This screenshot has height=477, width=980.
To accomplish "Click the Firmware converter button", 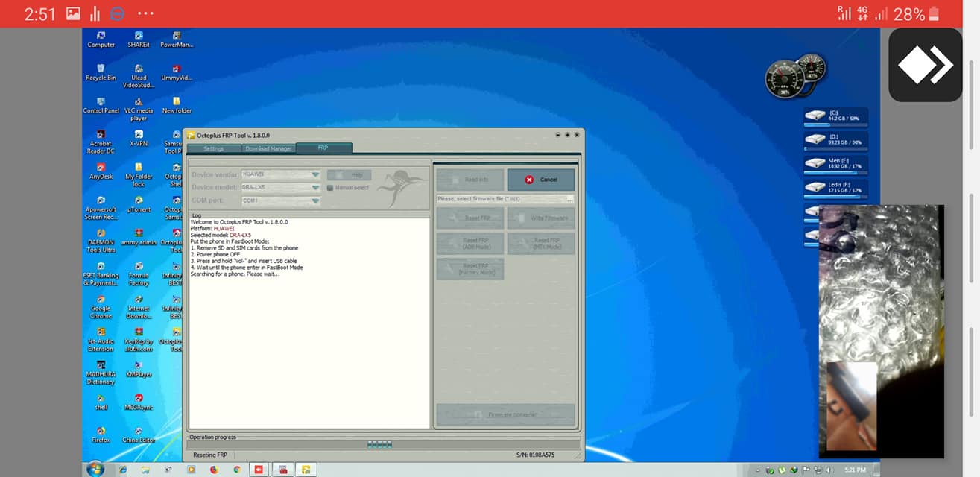I will [505, 414].
